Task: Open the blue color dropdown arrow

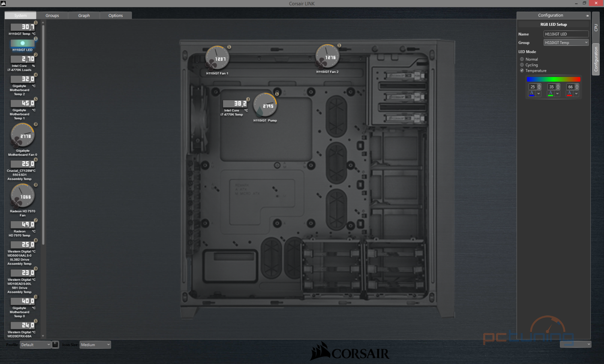Action: click(x=538, y=93)
